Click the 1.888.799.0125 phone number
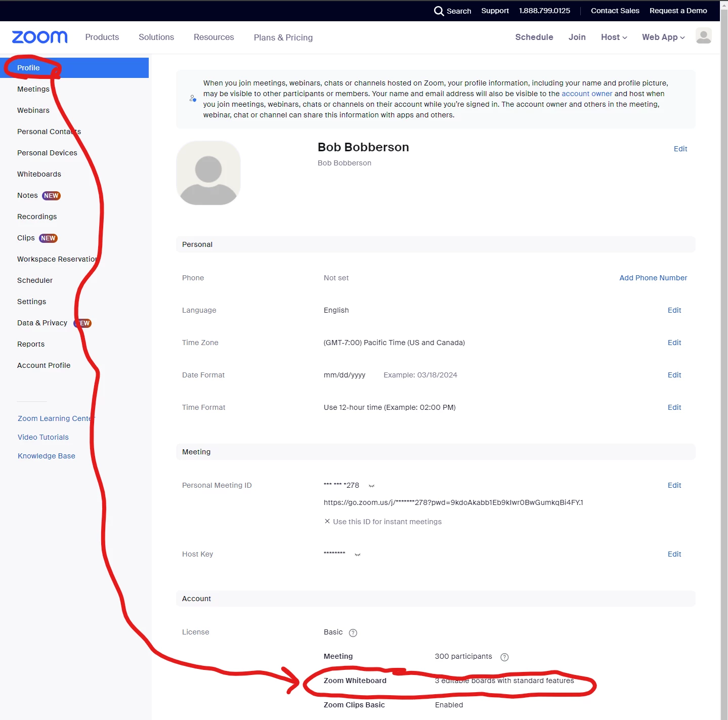 pyautogui.click(x=544, y=11)
